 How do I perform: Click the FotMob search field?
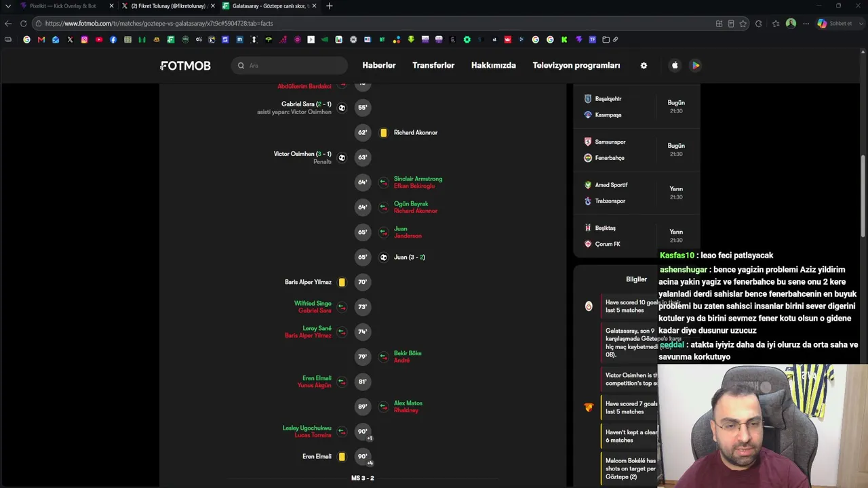coord(290,66)
